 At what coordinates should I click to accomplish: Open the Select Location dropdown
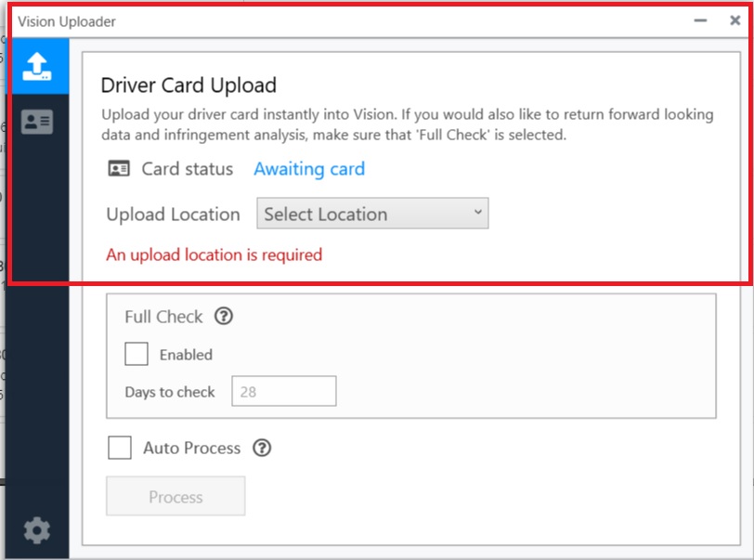point(372,214)
